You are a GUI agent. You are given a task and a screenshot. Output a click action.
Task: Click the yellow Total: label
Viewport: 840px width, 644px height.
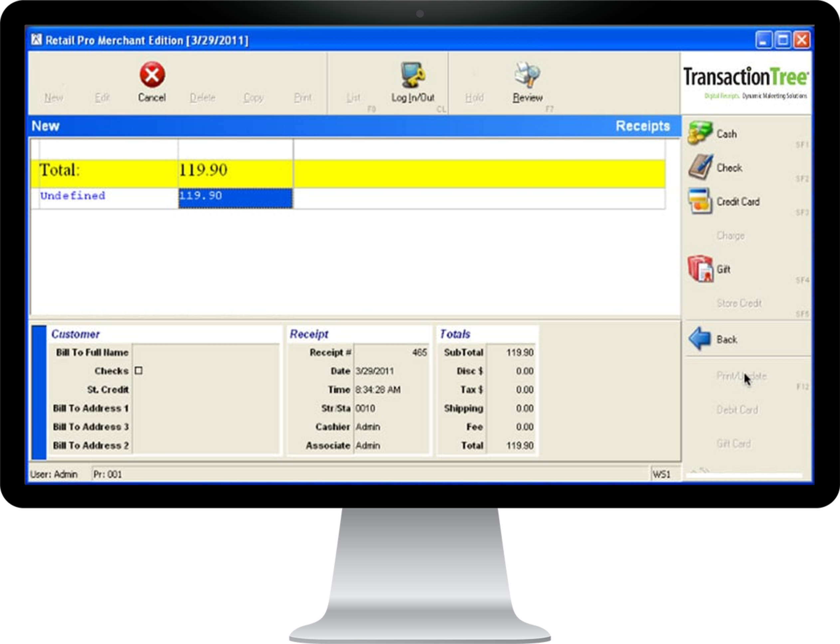(x=60, y=170)
